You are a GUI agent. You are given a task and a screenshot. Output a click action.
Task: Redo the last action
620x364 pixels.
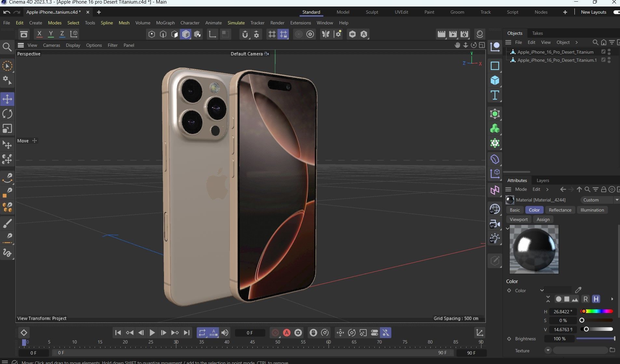click(17, 12)
